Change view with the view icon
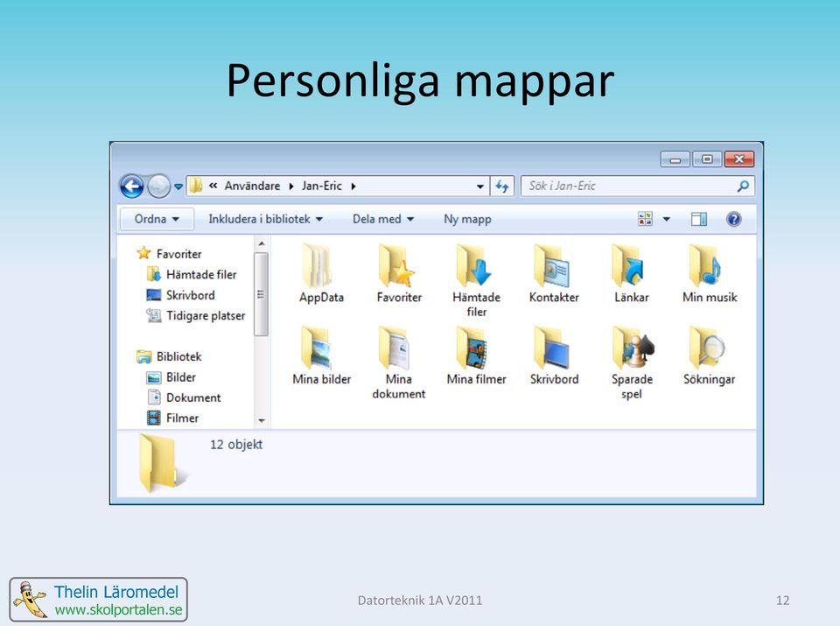Viewport: 840px width, 626px height. point(645,219)
